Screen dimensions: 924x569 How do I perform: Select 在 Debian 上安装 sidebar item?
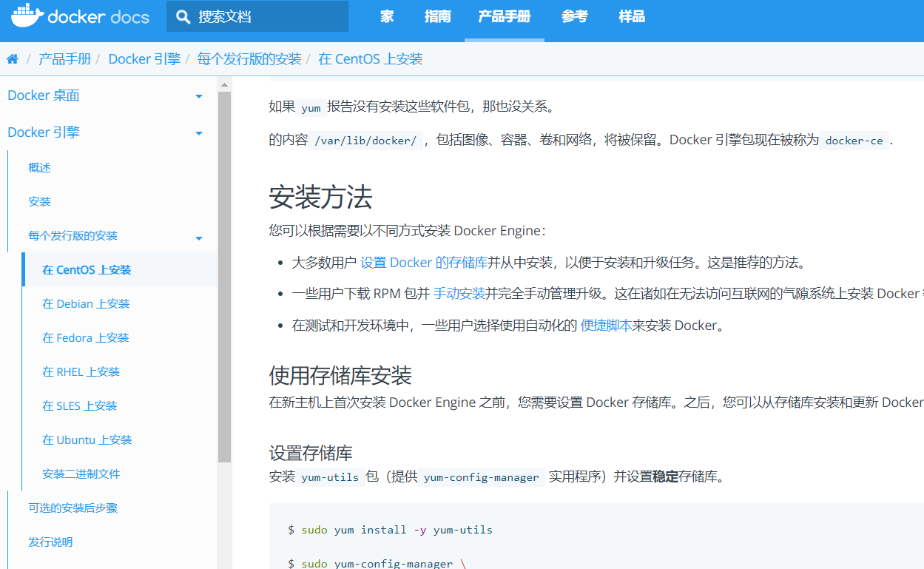pyautogui.click(x=86, y=304)
